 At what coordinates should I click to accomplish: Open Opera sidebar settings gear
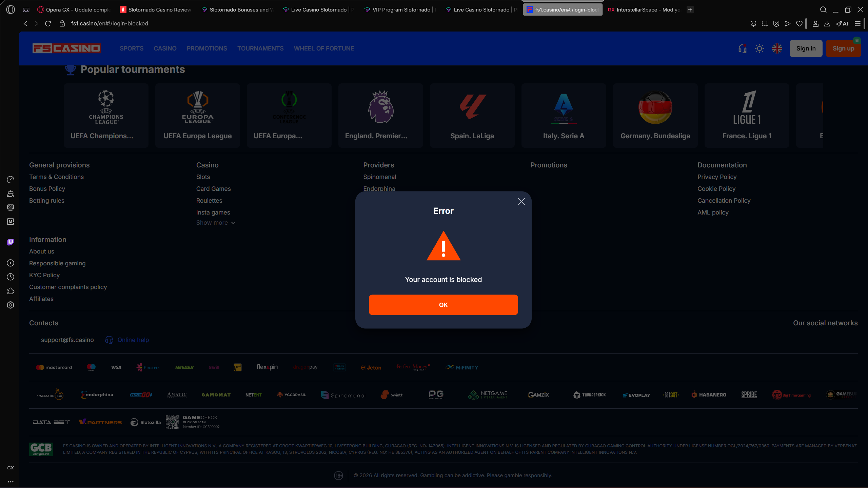tap(11, 305)
